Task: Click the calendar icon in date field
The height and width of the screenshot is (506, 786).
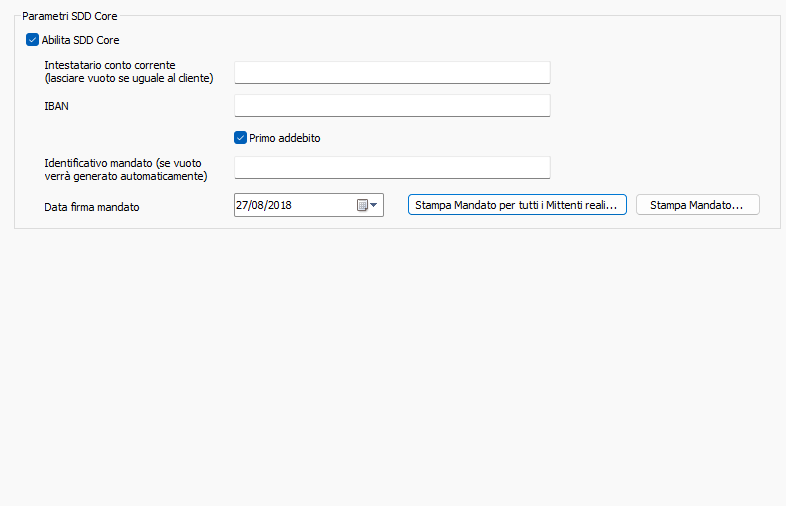Action: (x=363, y=205)
